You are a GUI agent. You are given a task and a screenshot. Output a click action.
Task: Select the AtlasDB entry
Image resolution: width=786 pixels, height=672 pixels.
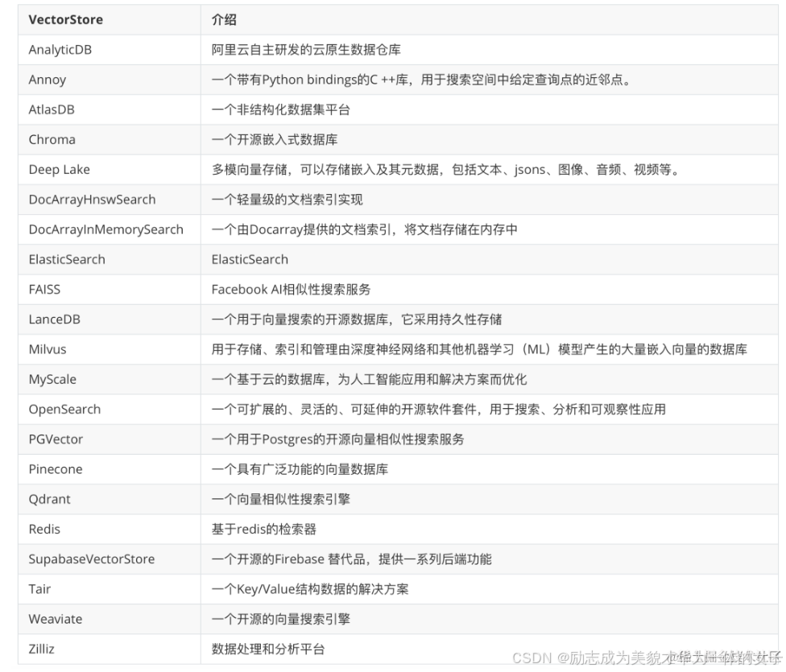pyautogui.click(x=53, y=109)
